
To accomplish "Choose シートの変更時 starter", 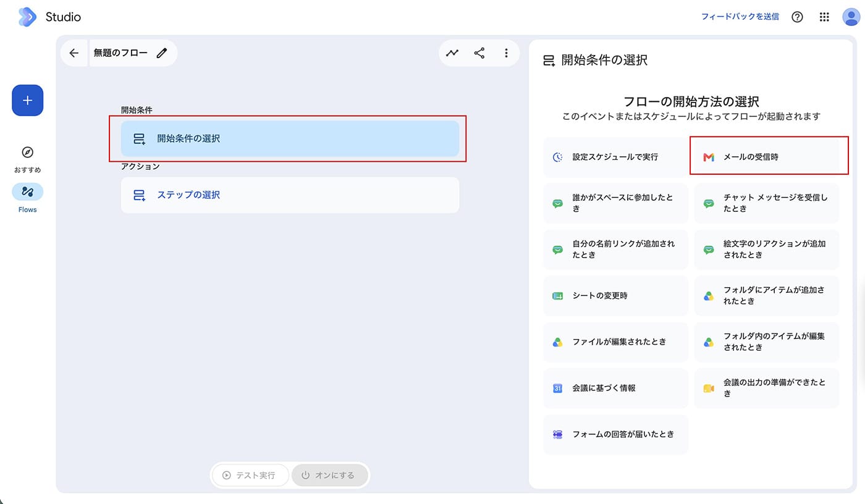I will pos(615,296).
